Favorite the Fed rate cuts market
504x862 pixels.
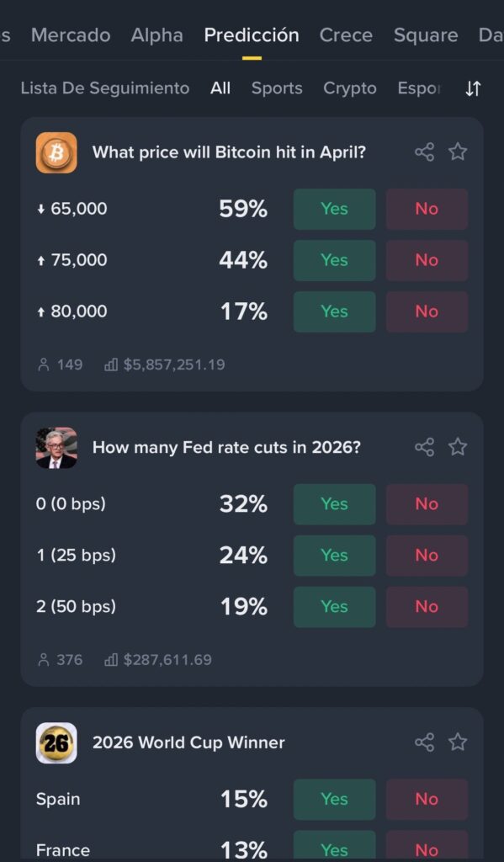coord(458,447)
